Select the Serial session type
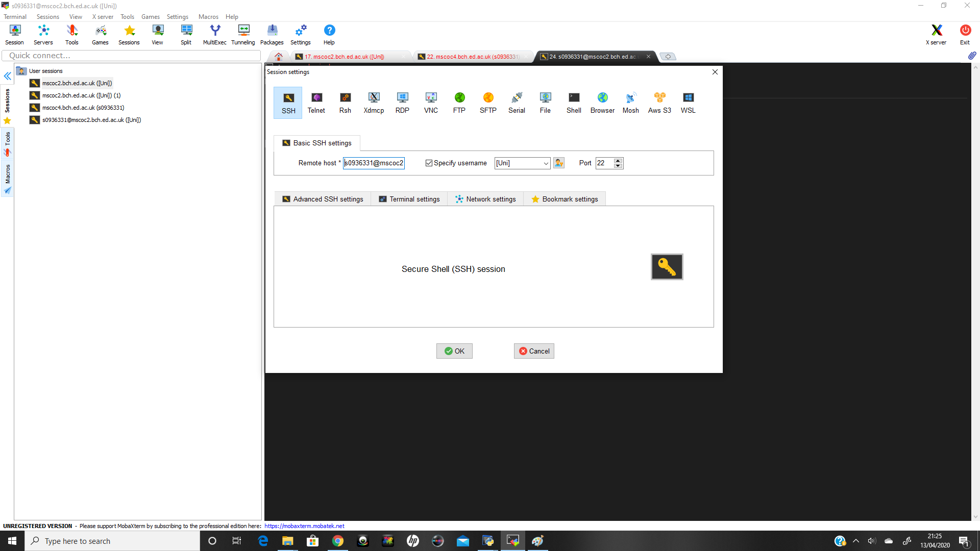 point(517,103)
